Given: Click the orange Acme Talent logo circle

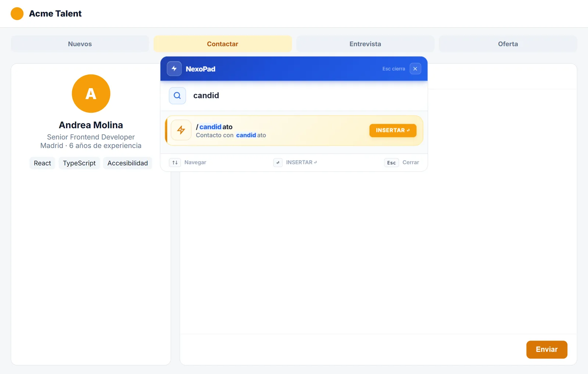Looking at the screenshot, I should click(x=17, y=14).
